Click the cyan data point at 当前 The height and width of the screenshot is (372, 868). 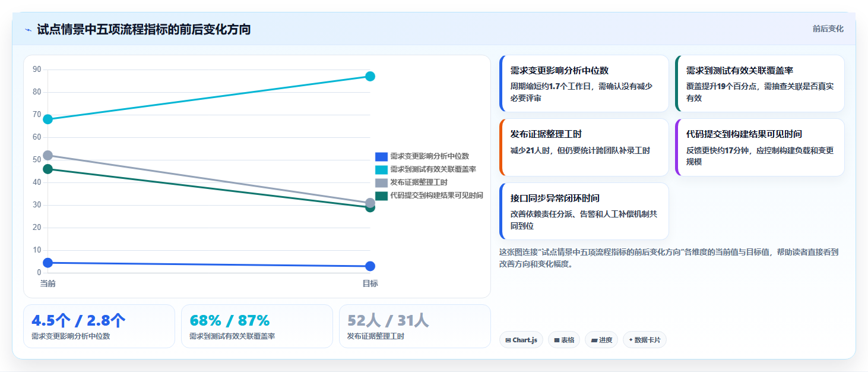[x=48, y=119]
